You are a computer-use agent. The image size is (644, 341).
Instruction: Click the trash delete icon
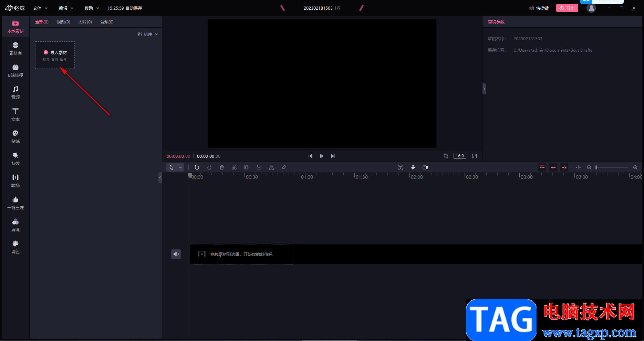tap(222, 167)
